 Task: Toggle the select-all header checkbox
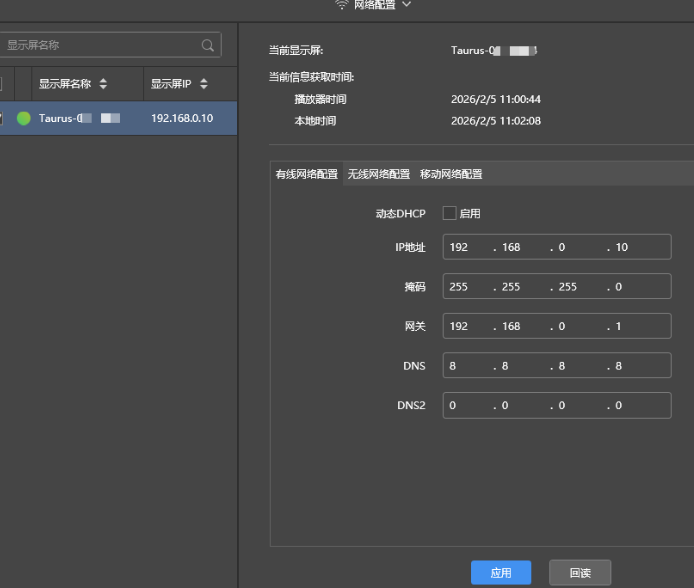(x=2, y=84)
